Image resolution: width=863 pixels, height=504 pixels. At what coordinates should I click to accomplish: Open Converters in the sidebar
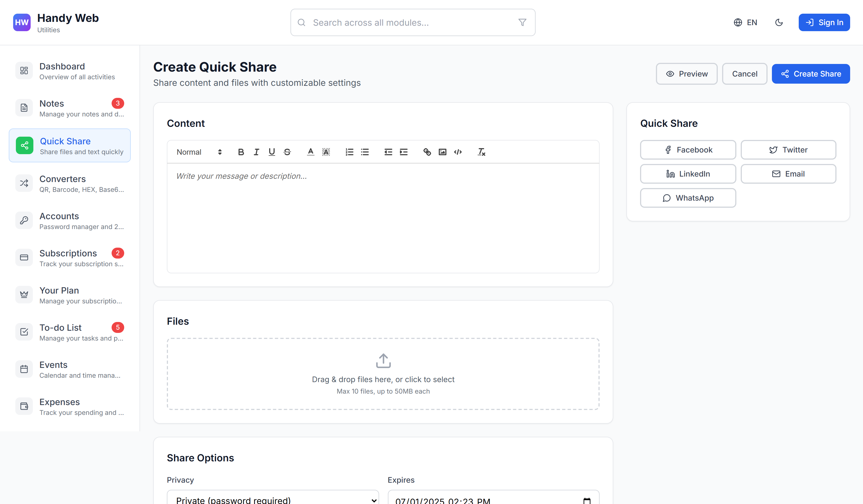pos(69,183)
